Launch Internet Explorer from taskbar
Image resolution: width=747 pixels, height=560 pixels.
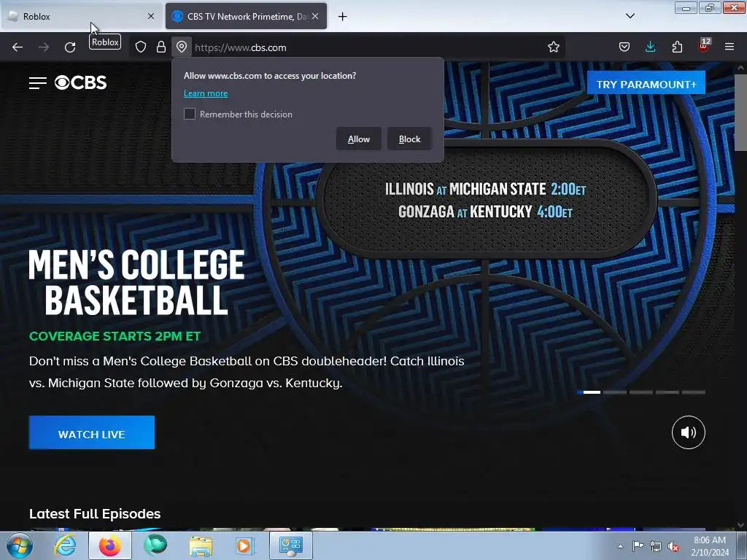click(65, 545)
